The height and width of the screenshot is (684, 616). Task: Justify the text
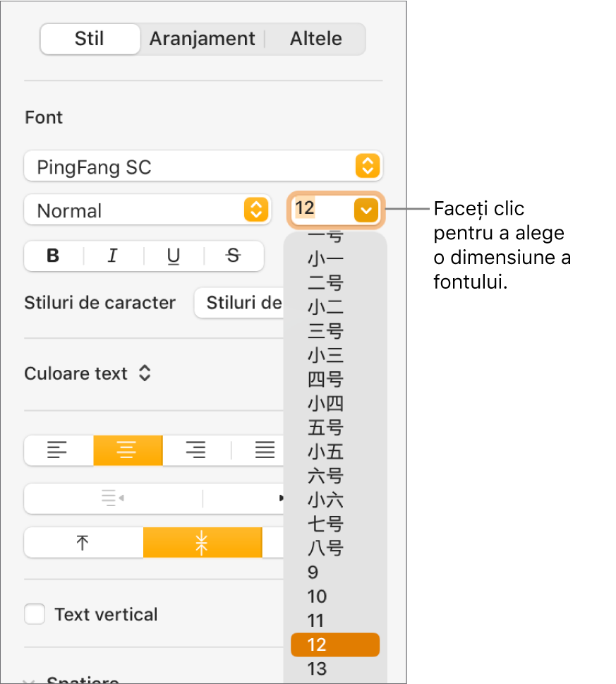click(264, 450)
